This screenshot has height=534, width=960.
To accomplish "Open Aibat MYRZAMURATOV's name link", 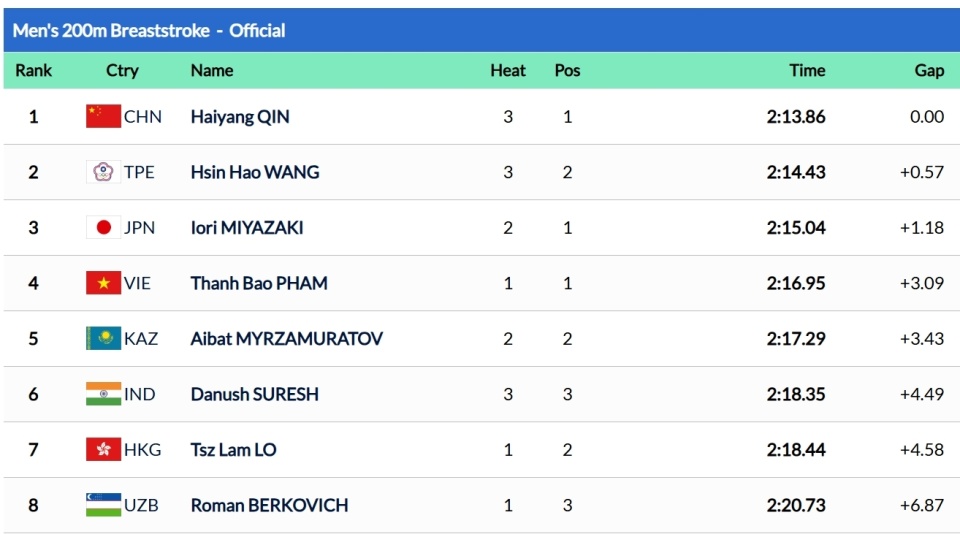I will [286, 339].
